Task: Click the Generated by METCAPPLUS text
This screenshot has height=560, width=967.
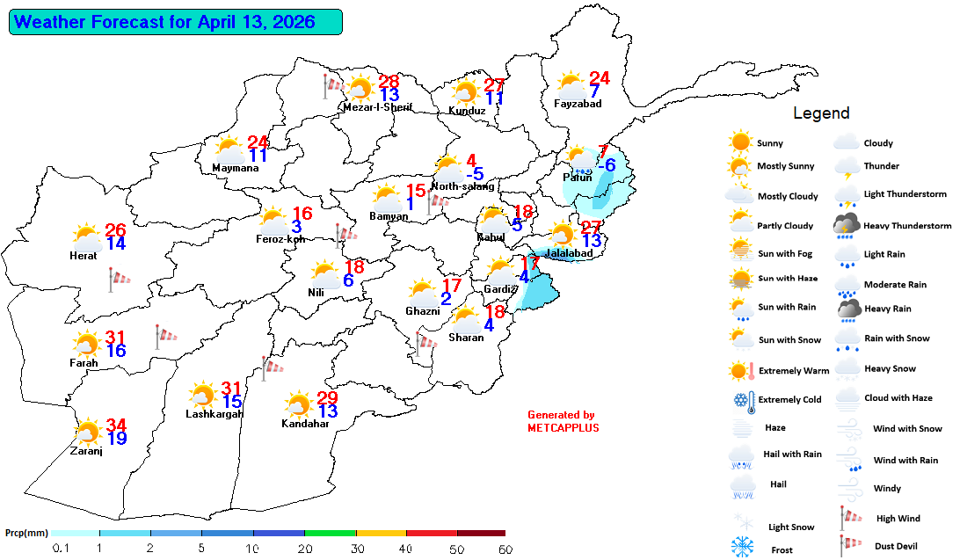Action: [561, 421]
